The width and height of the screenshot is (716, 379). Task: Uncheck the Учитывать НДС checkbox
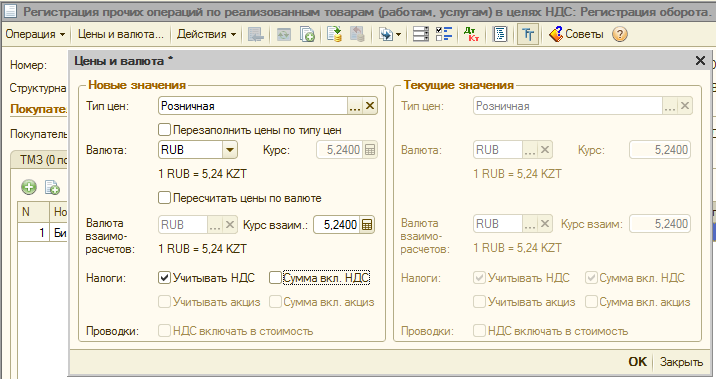(164, 278)
